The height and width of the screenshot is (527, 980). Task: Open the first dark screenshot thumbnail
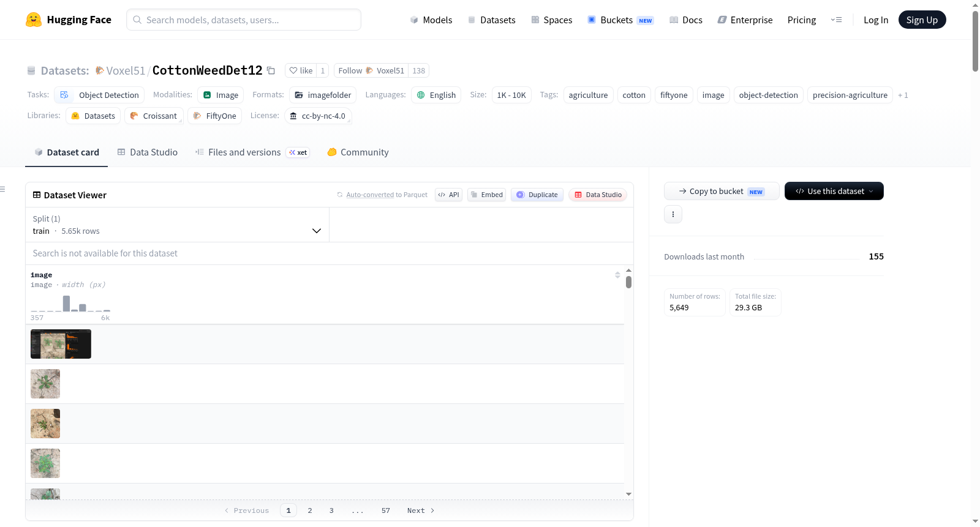[x=61, y=344]
